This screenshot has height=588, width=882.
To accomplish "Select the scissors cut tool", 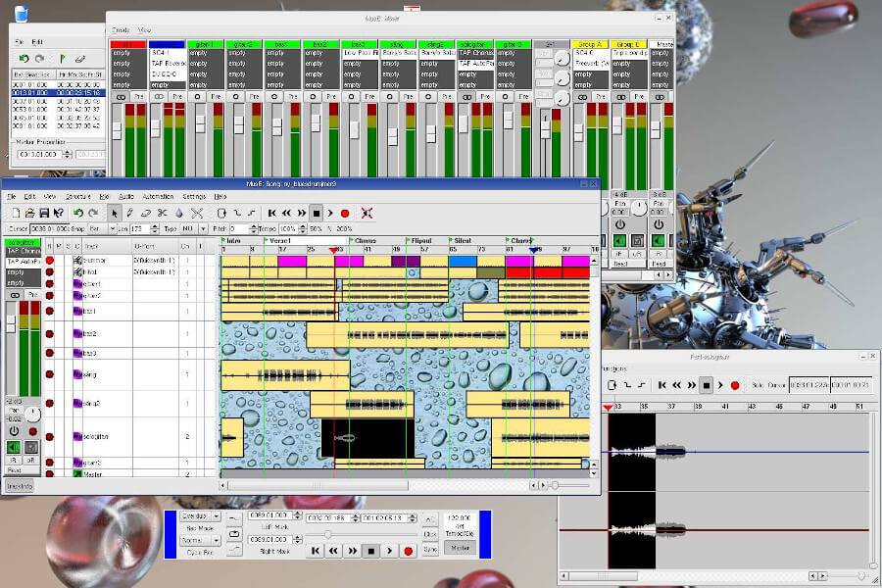I will [163, 213].
